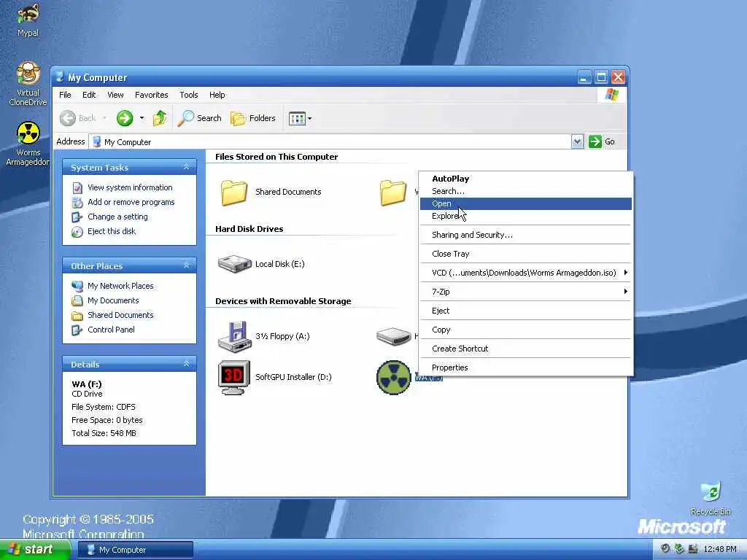Expand the VCD Worms Armageddon.iso submenu
The image size is (747, 560).
(525, 273)
